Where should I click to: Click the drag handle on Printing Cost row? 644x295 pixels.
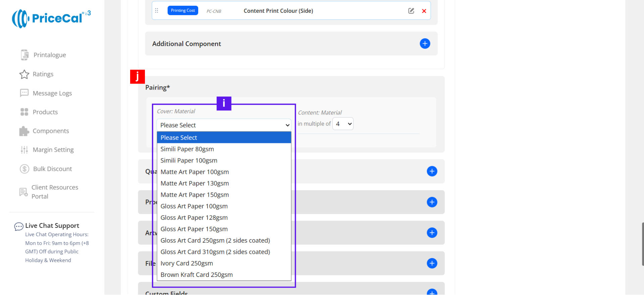[157, 11]
